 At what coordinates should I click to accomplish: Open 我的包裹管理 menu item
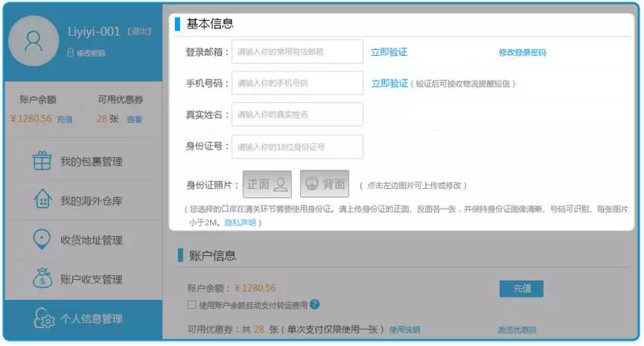pyautogui.click(x=83, y=161)
